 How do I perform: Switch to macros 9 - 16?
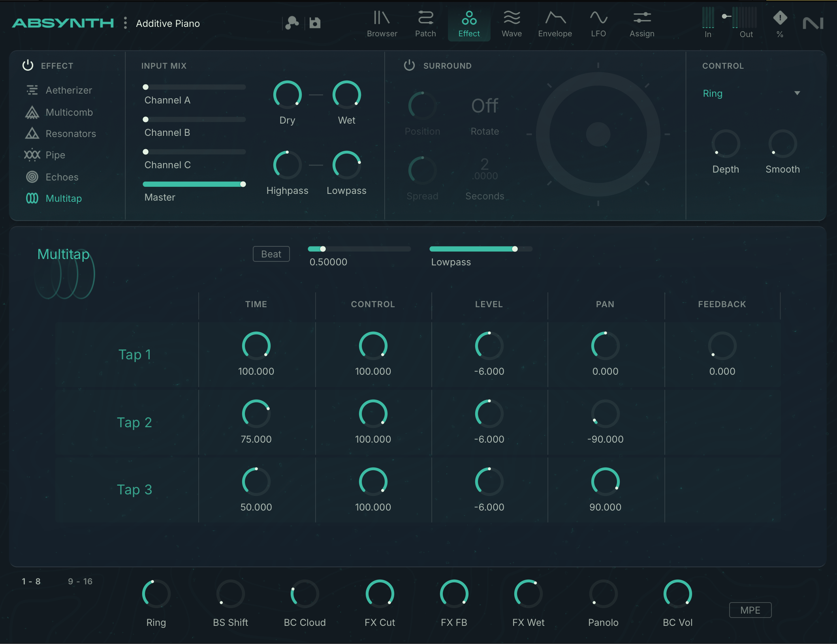(x=80, y=581)
